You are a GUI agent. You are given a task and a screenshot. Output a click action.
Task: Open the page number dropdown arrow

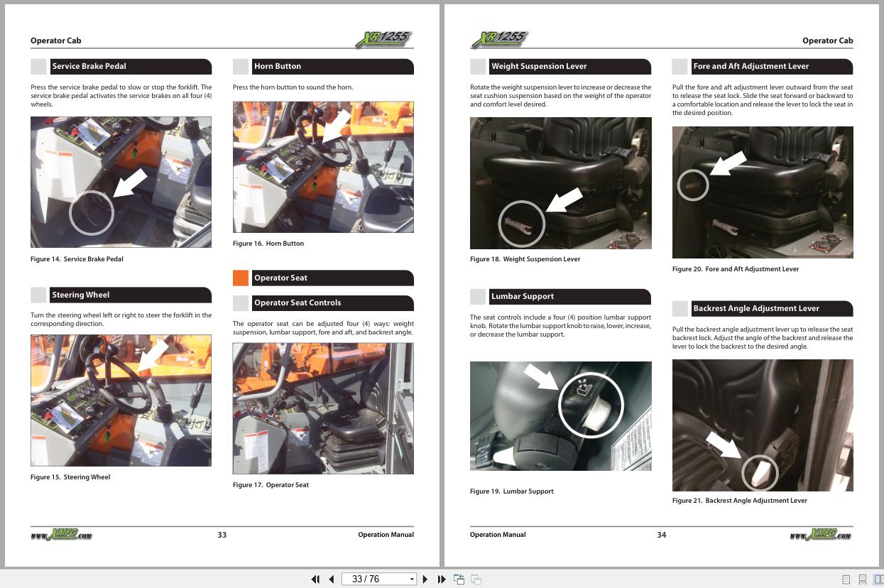pos(412,579)
